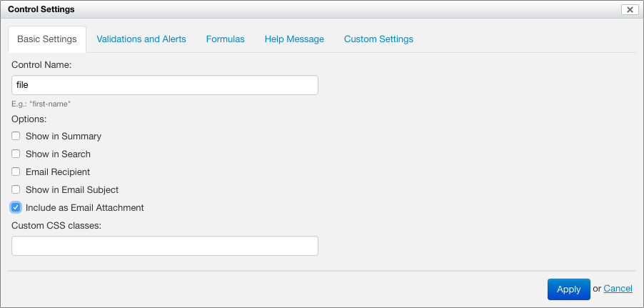Uncheck Include as Email Attachment
This screenshot has height=308, width=644.
pyautogui.click(x=16, y=207)
